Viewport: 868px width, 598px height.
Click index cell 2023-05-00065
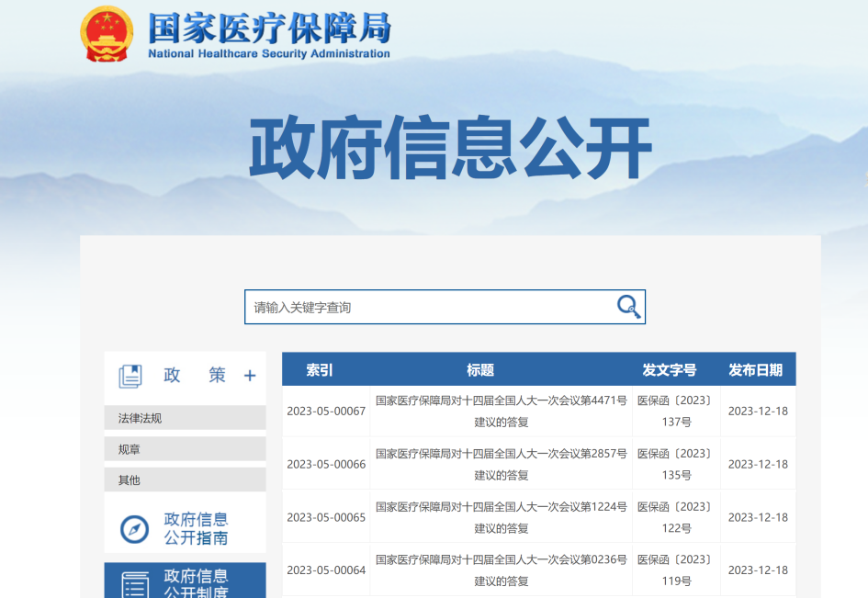click(326, 518)
